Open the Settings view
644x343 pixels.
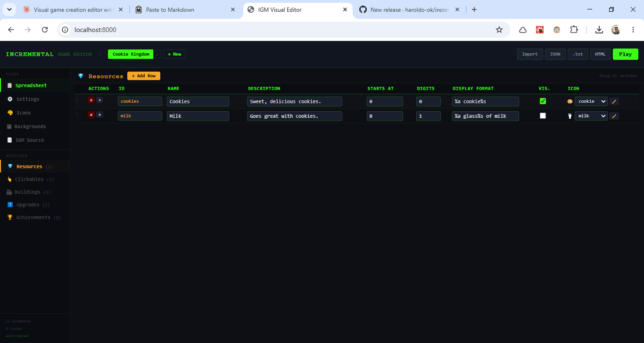35,99
